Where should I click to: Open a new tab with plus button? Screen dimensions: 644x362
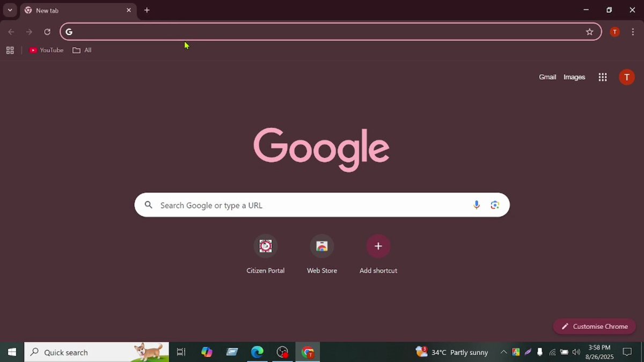147,10
